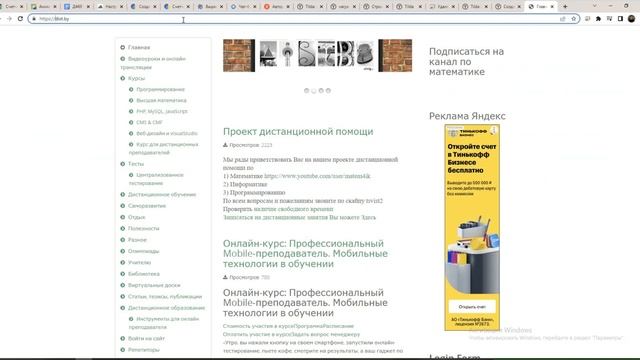Go forward with the browser arrow

coord(9,19)
